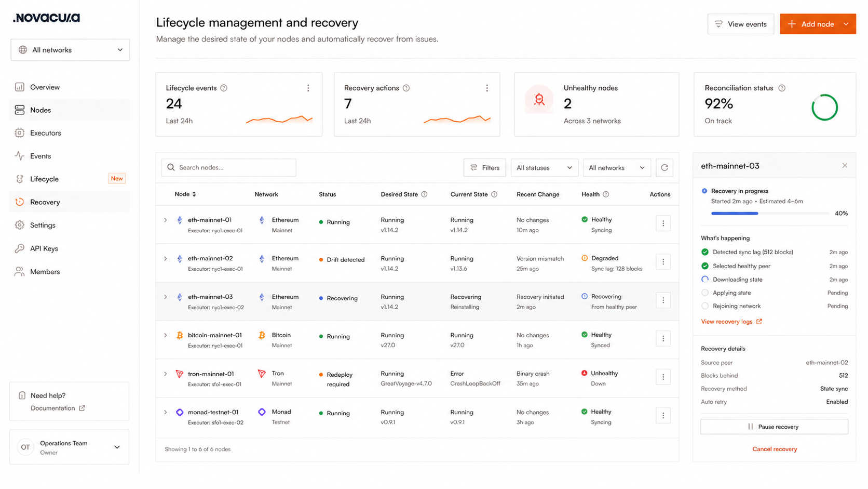This screenshot has height=489, width=868.
Task: Sort table by Node column
Action: 185,194
